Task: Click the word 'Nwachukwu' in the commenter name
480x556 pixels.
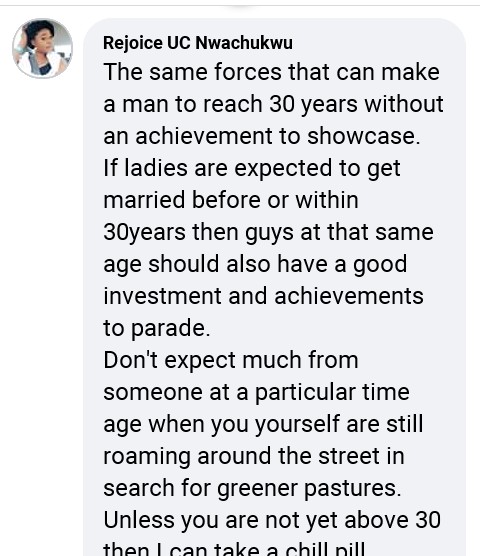Action: click(x=244, y=43)
